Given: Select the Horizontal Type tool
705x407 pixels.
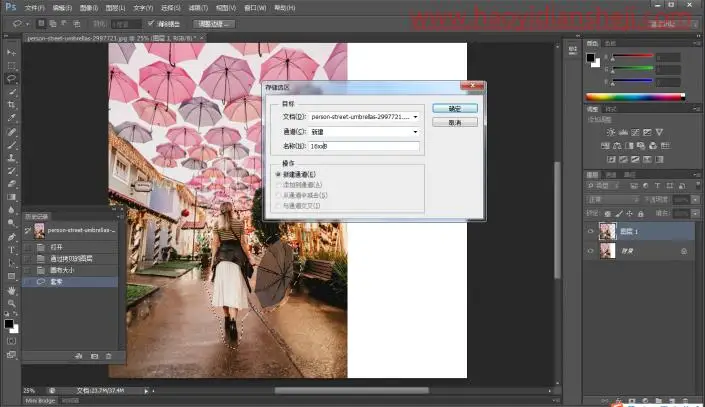Looking at the screenshot, I should pyautogui.click(x=11, y=250).
